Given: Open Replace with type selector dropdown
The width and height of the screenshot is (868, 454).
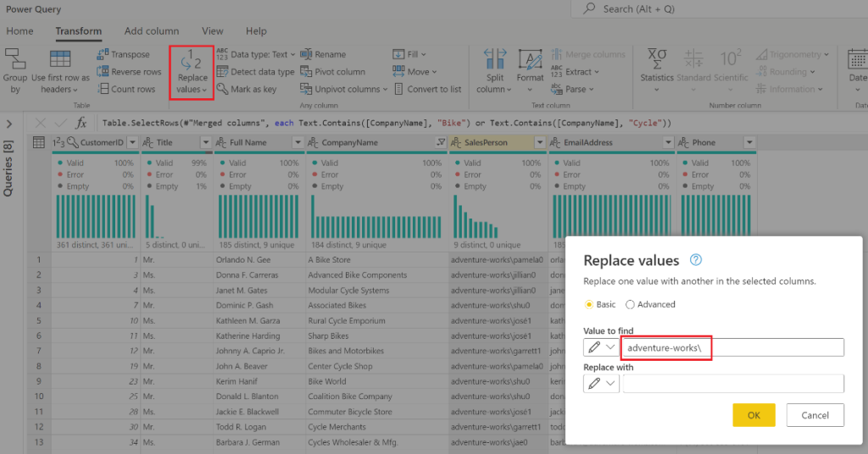Looking at the screenshot, I should coord(601,383).
